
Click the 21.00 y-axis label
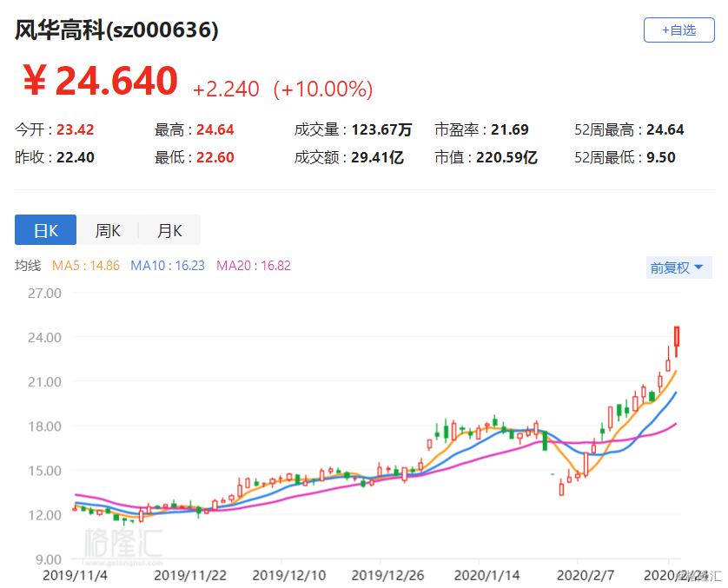click(44, 382)
